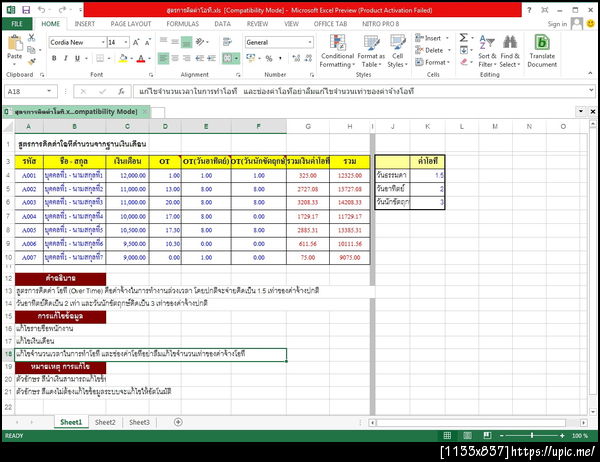This screenshot has width=600, height=462.
Task: Click the Undo arrow icon
Action: pos(41,10)
